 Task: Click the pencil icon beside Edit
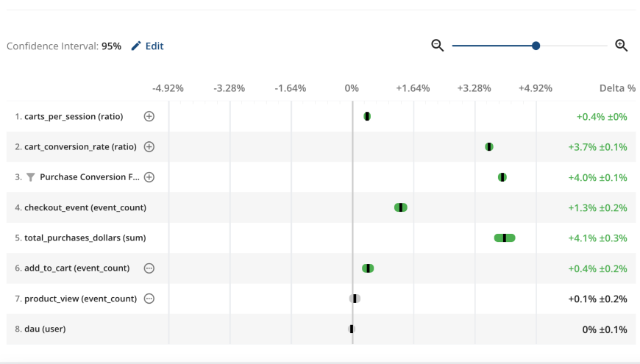click(x=135, y=46)
